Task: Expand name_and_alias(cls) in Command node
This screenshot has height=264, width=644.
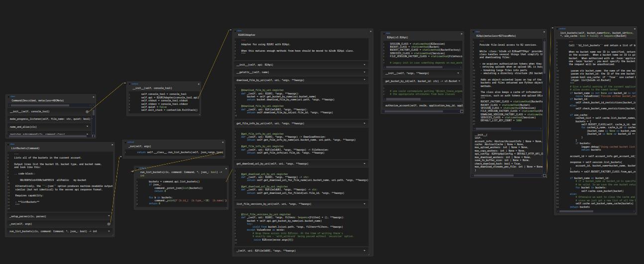Action: pyautogui.click(x=88, y=127)
